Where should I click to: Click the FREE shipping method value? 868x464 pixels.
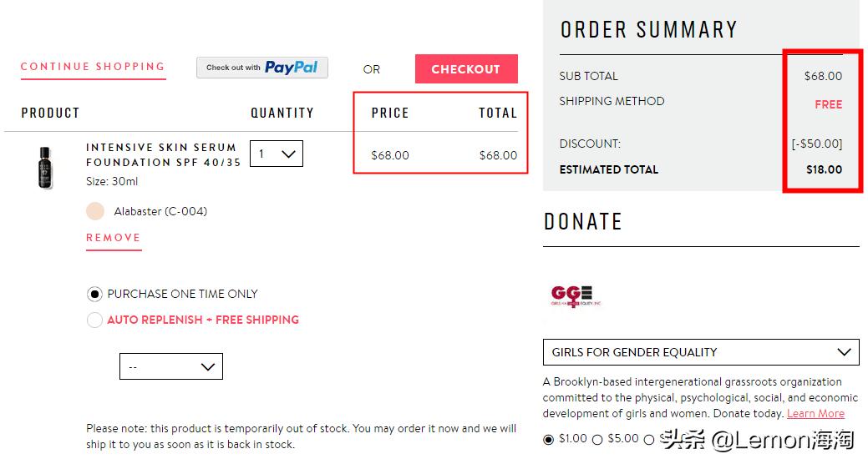[x=828, y=104]
